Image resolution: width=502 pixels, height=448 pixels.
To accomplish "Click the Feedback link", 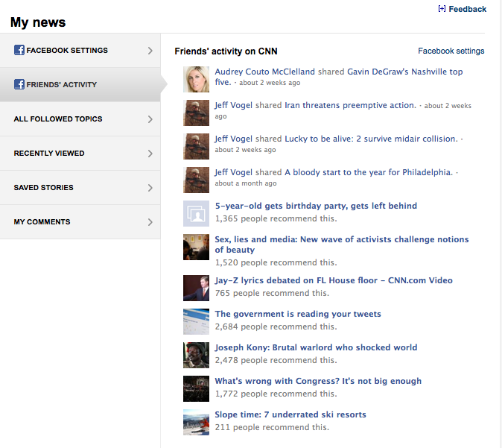I will coord(468,9).
